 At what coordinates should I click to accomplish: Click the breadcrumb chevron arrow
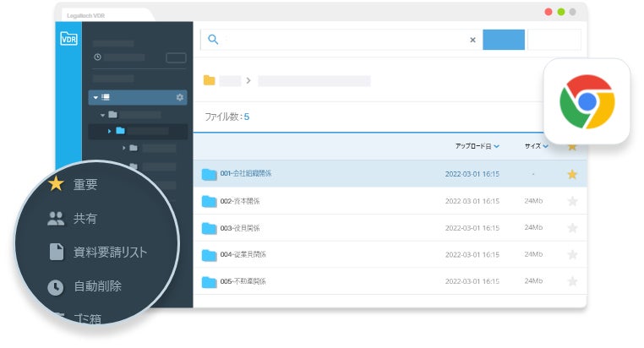click(248, 80)
